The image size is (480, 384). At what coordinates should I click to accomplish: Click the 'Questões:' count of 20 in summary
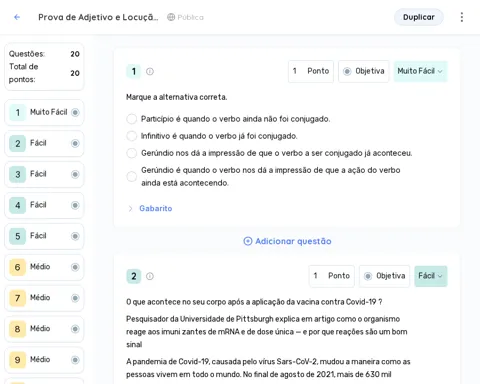(x=75, y=54)
